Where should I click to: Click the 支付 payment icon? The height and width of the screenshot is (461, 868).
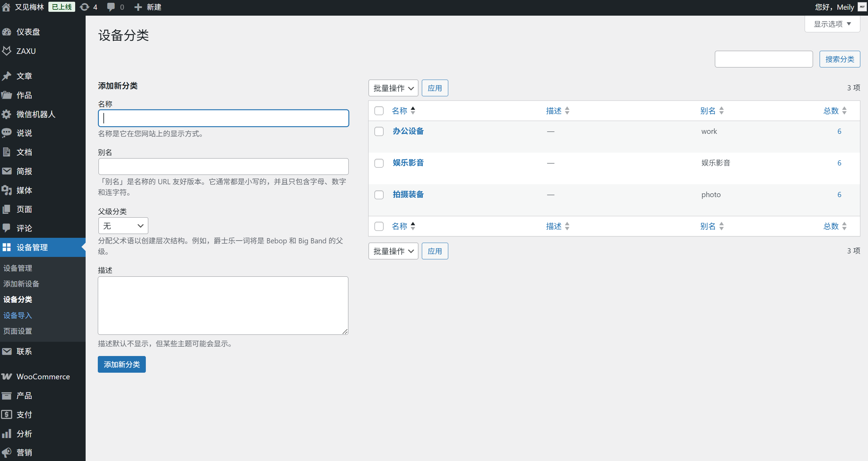click(7, 415)
